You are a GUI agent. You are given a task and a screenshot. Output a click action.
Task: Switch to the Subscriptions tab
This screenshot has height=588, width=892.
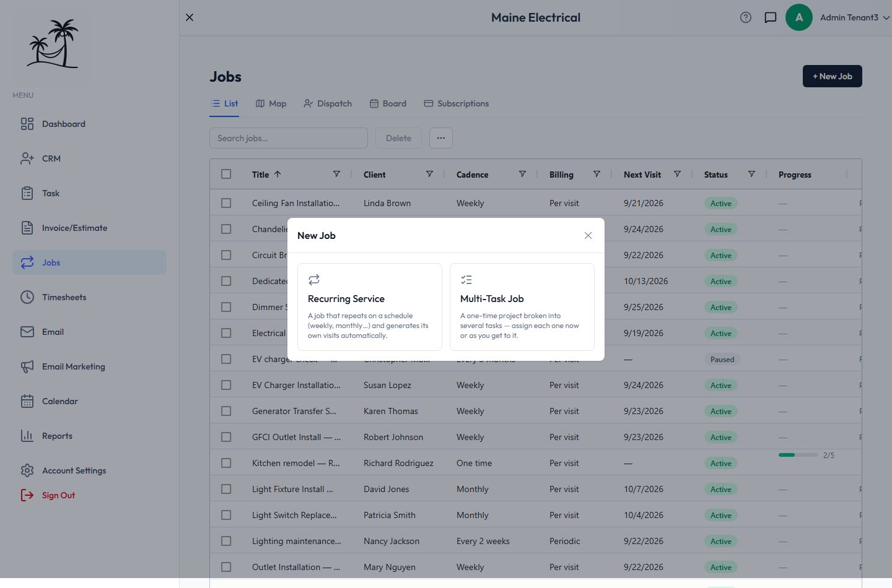pyautogui.click(x=457, y=103)
